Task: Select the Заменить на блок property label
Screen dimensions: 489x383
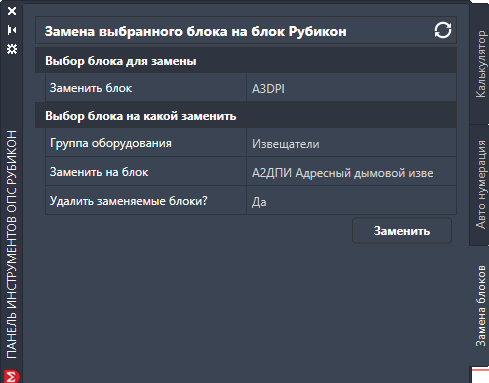Action: tap(99, 172)
